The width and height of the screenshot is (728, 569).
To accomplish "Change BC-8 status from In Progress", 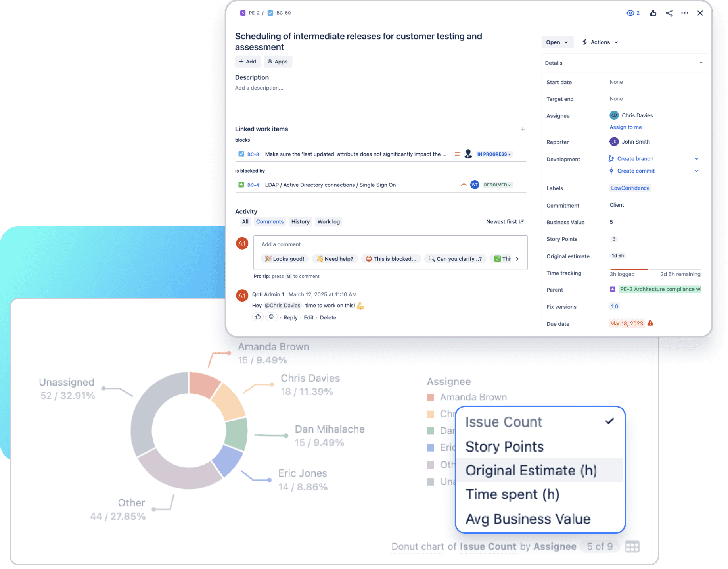I will [x=494, y=154].
